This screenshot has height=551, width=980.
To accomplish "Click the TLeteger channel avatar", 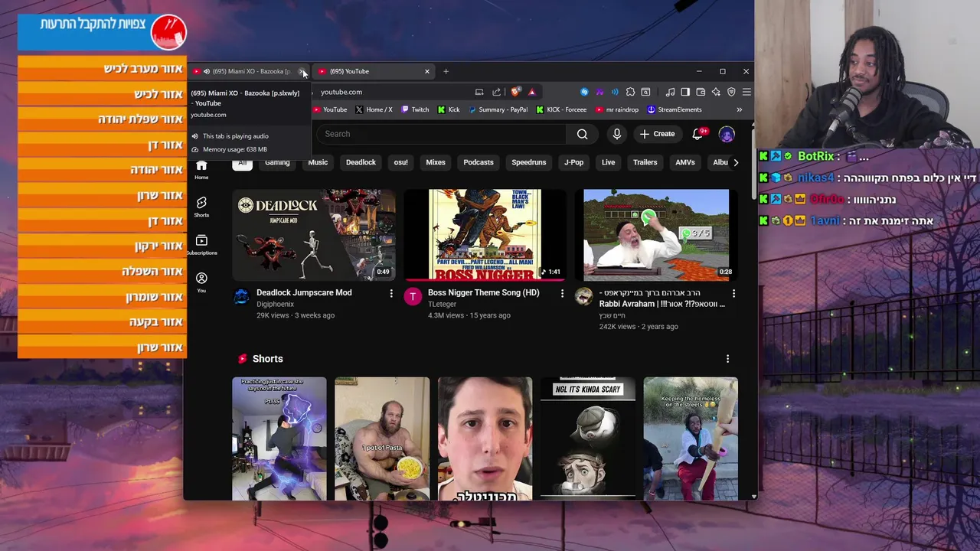I will pyautogui.click(x=413, y=296).
